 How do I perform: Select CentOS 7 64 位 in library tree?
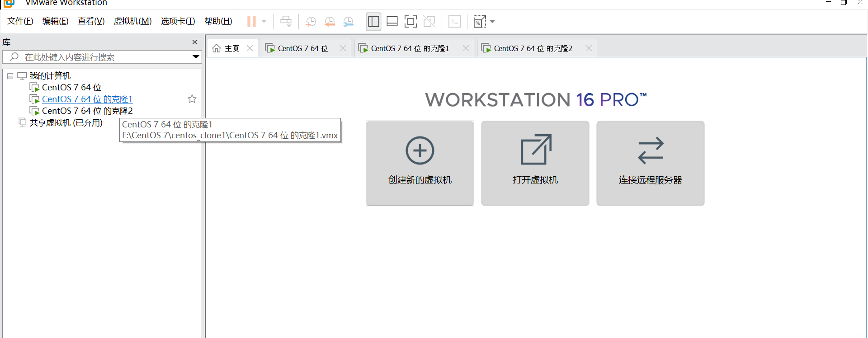point(71,87)
